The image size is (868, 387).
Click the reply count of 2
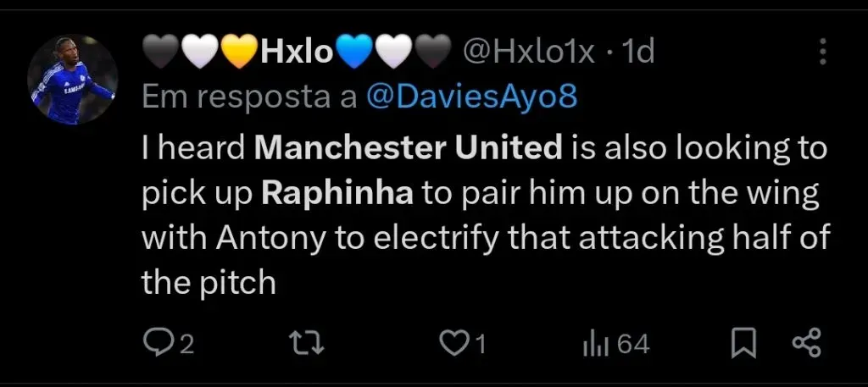(x=186, y=344)
